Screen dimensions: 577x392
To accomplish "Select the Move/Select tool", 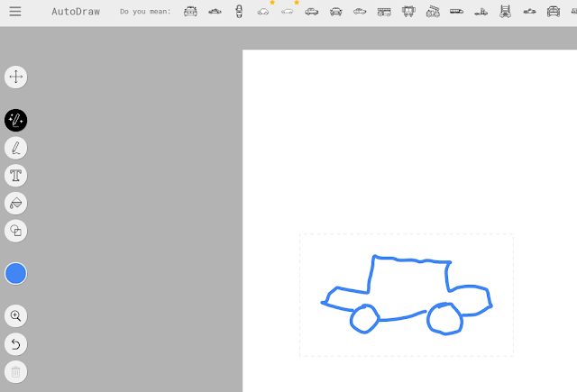I will point(16,77).
